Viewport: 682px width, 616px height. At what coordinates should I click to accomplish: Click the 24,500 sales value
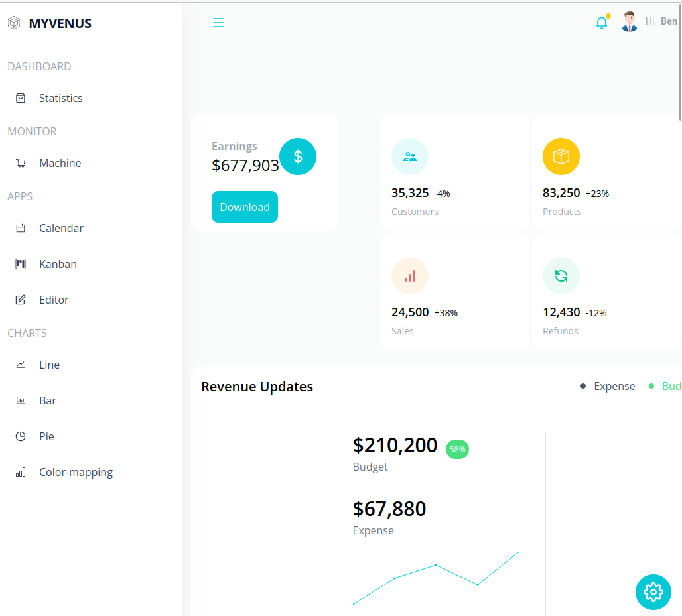410,312
